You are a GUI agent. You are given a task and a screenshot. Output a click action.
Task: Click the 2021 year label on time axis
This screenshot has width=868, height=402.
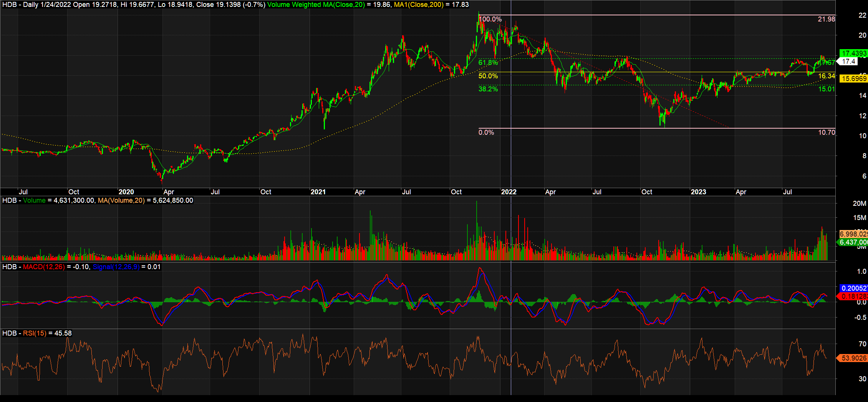coord(318,192)
